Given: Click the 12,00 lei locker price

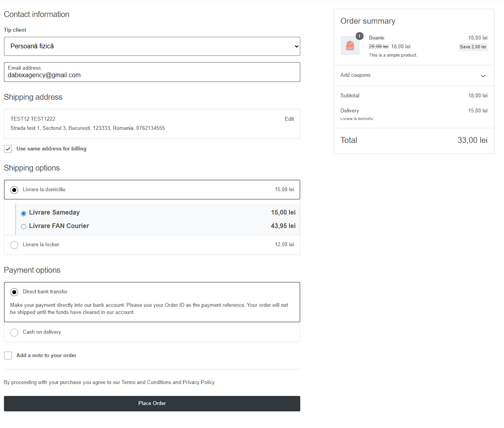Looking at the screenshot, I should [284, 245].
